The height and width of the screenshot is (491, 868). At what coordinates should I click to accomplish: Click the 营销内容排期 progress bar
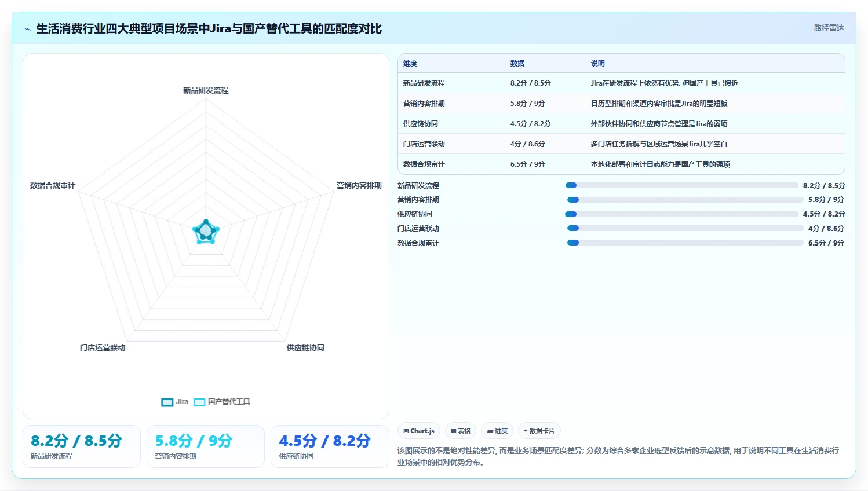pyautogui.click(x=685, y=200)
